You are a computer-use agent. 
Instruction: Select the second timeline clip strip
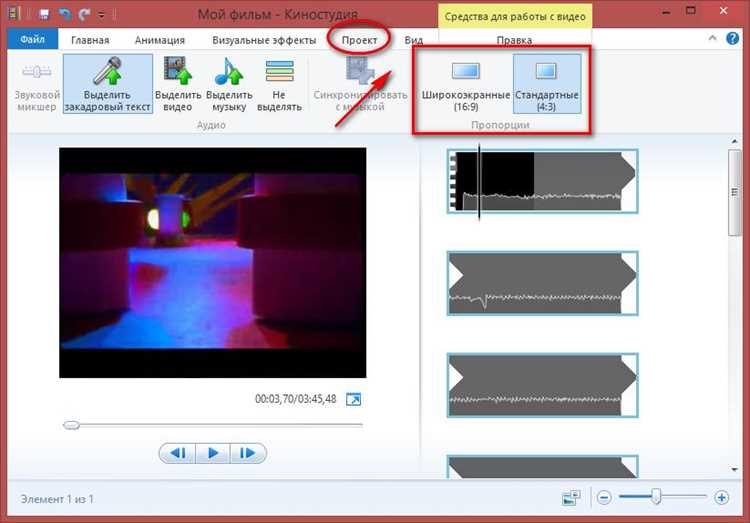[542, 283]
